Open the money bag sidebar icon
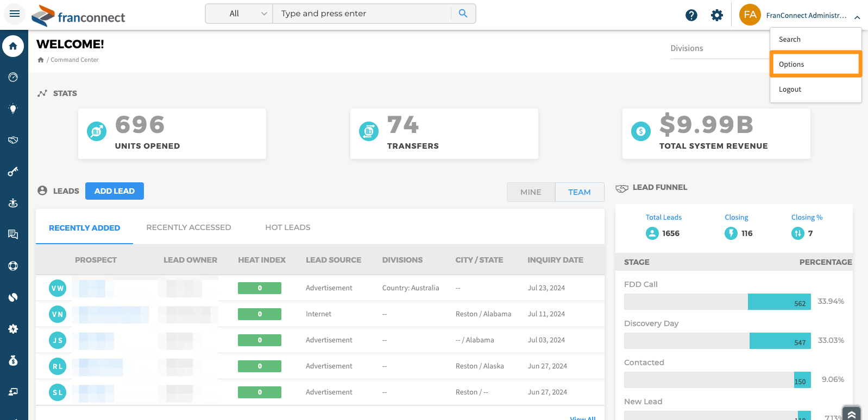This screenshot has width=868, height=420. coord(13,360)
